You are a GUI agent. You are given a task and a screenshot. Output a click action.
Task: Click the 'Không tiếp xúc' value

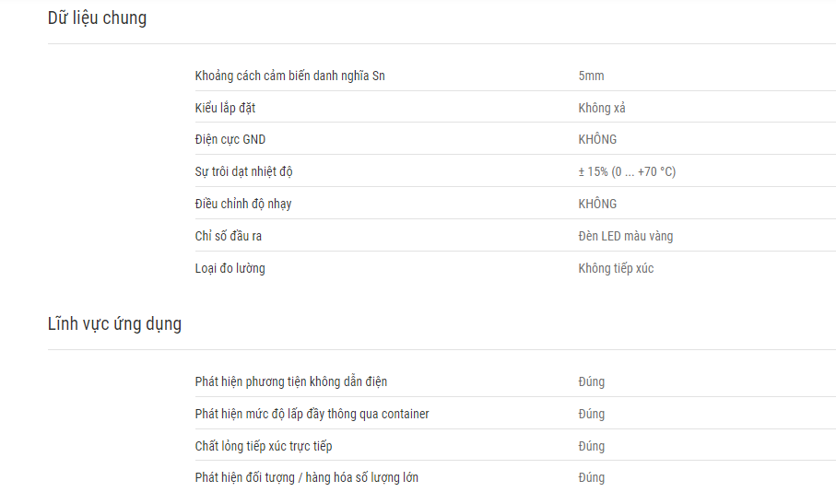616,268
